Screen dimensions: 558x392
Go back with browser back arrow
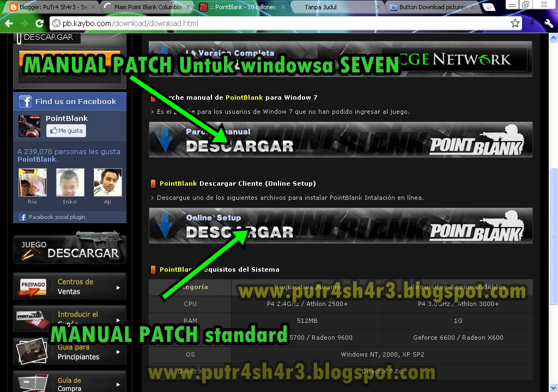coord(9,23)
